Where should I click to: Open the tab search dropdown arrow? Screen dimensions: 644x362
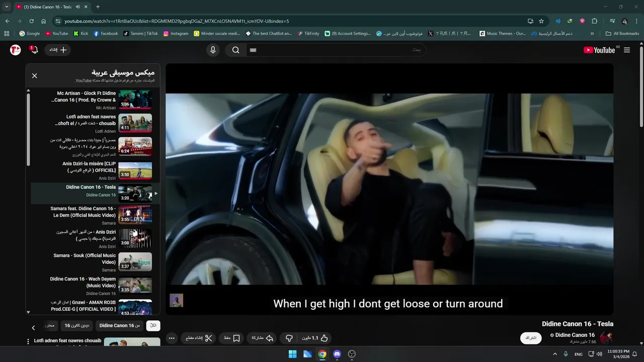(x=7, y=7)
